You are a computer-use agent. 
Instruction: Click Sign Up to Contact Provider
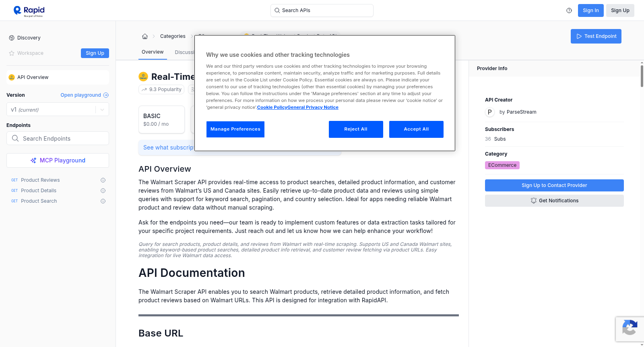554,185
